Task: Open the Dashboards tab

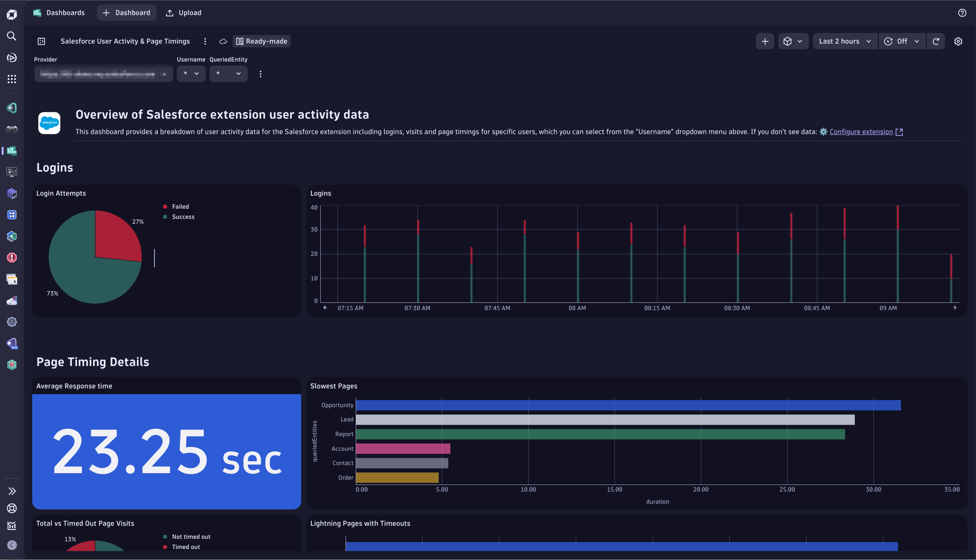Action: (59, 13)
